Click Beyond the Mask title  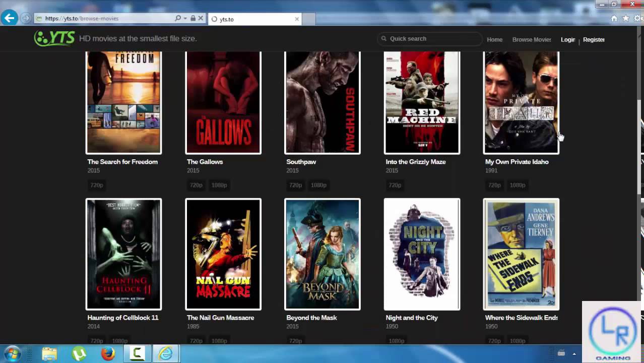click(x=311, y=318)
